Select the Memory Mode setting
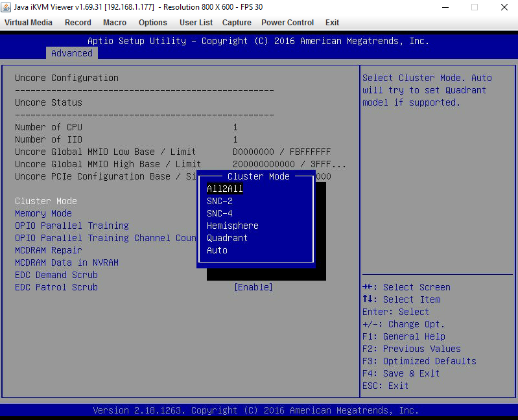Screen dimensions: 518x420 [43, 213]
